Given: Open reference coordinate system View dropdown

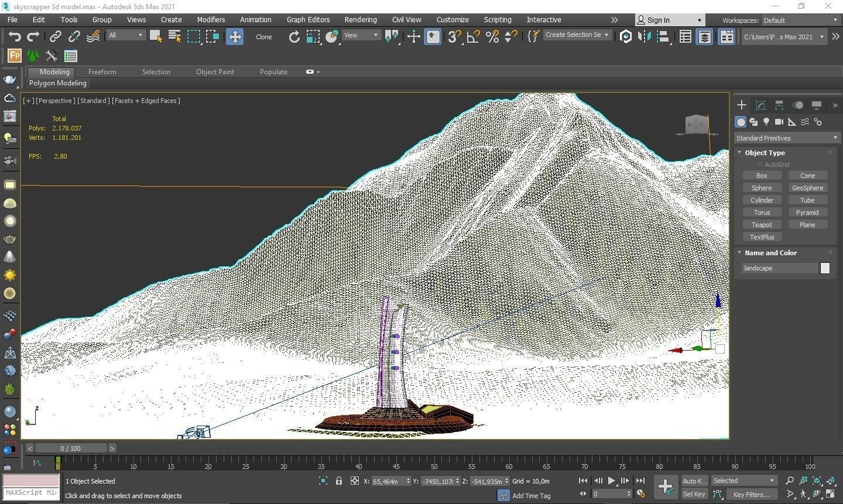Looking at the screenshot, I should pos(361,35).
